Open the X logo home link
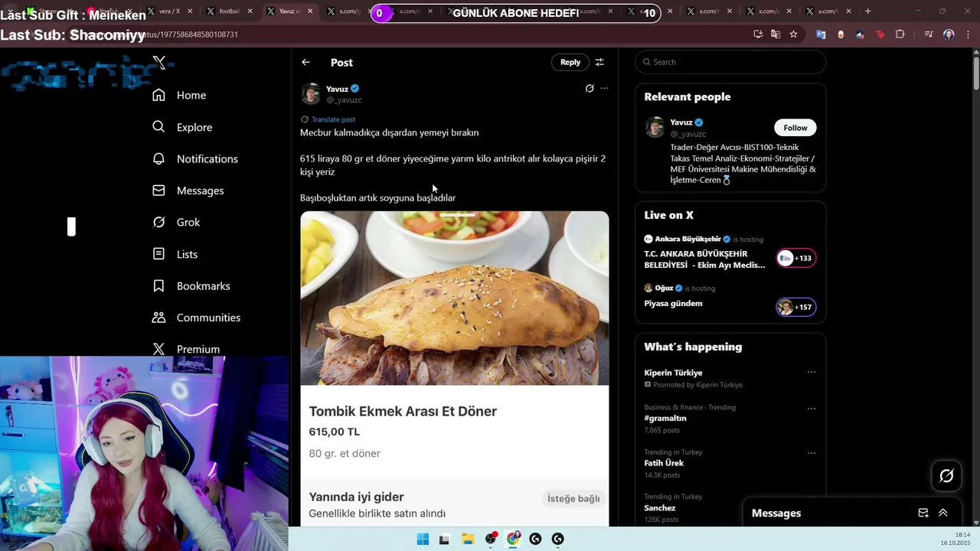The width and height of the screenshot is (980, 551). pyautogui.click(x=159, y=63)
